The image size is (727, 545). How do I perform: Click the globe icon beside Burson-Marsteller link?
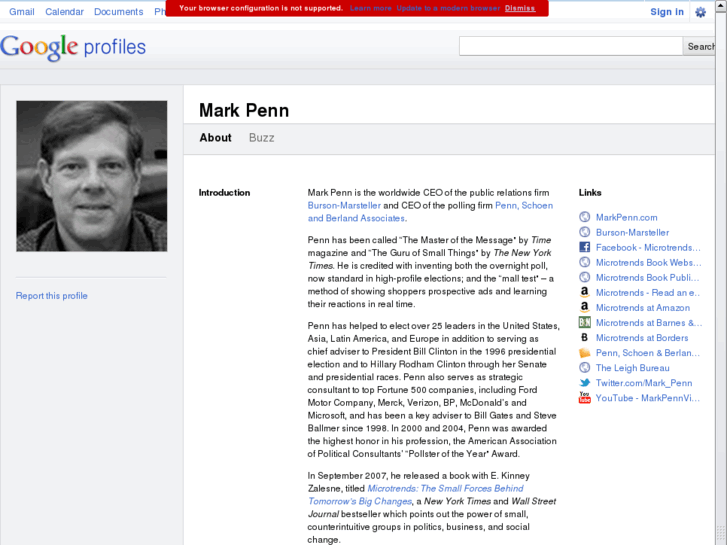[585, 232]
